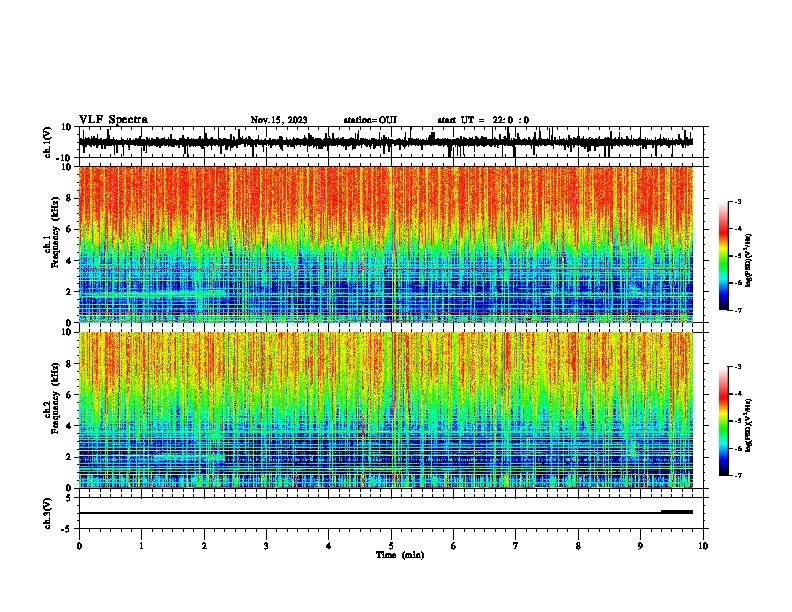Click the time axis tick label "7"

point(516,546)
